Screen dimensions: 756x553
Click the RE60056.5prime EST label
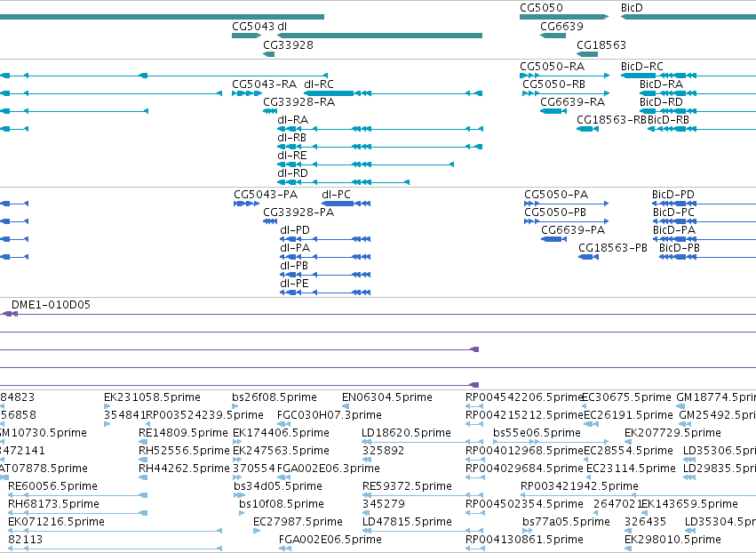point(53,486)
